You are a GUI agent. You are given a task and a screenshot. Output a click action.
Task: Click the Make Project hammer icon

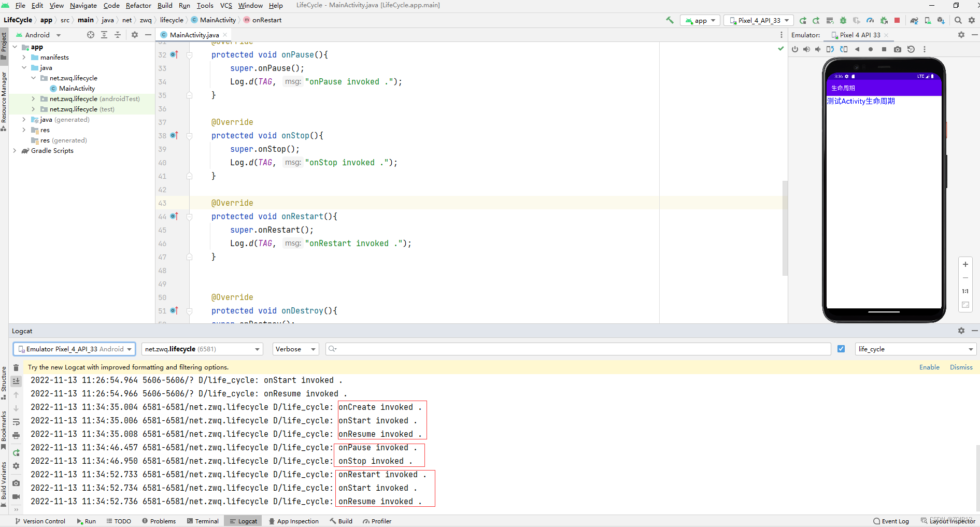(670, 20)
